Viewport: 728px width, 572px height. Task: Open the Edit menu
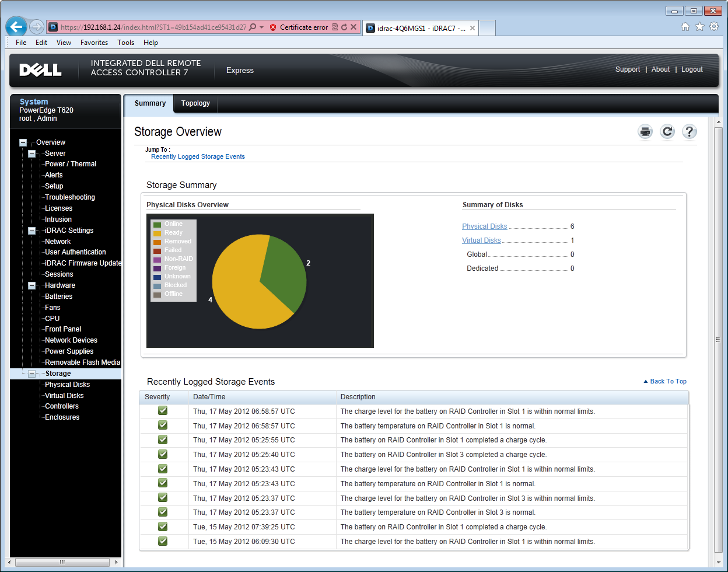click(x=41, y=43)
